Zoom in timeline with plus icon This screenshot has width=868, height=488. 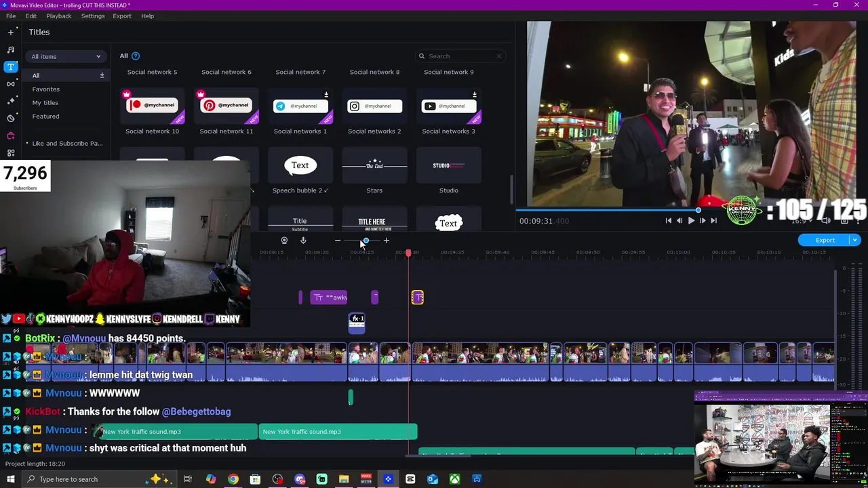pyautogui.click(x=387, y=241)
